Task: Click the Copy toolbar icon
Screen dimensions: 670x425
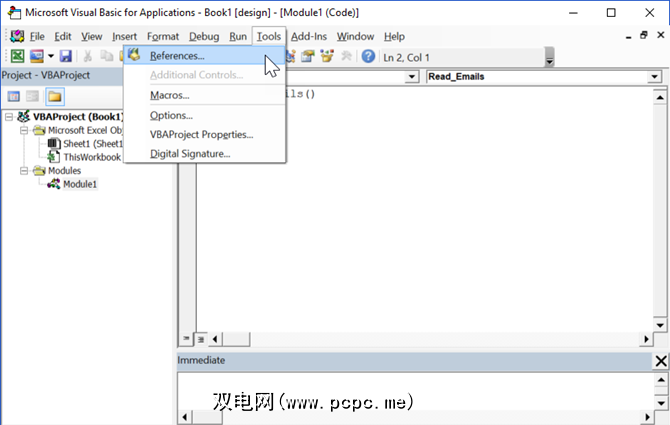Action: 106,56
